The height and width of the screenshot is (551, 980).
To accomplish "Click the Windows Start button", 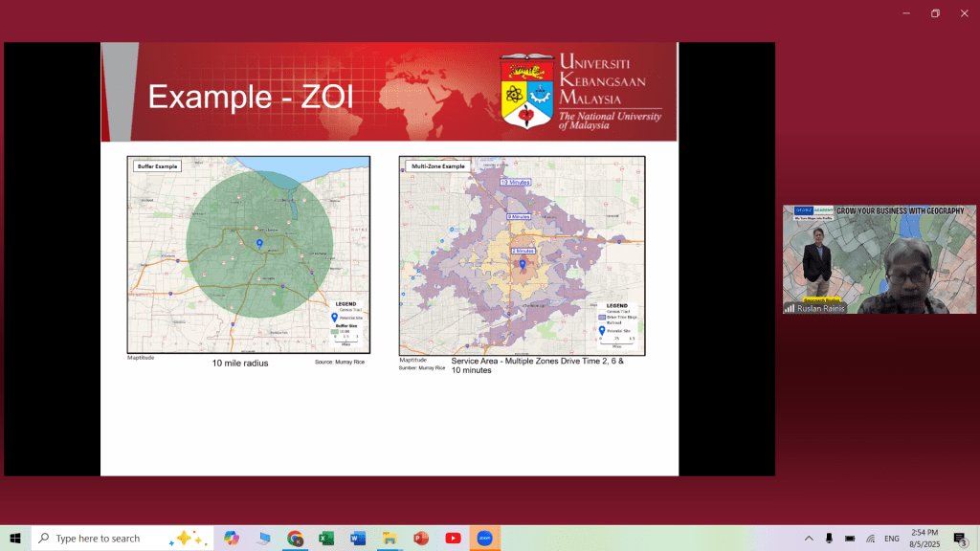I will tap(15, 538).
